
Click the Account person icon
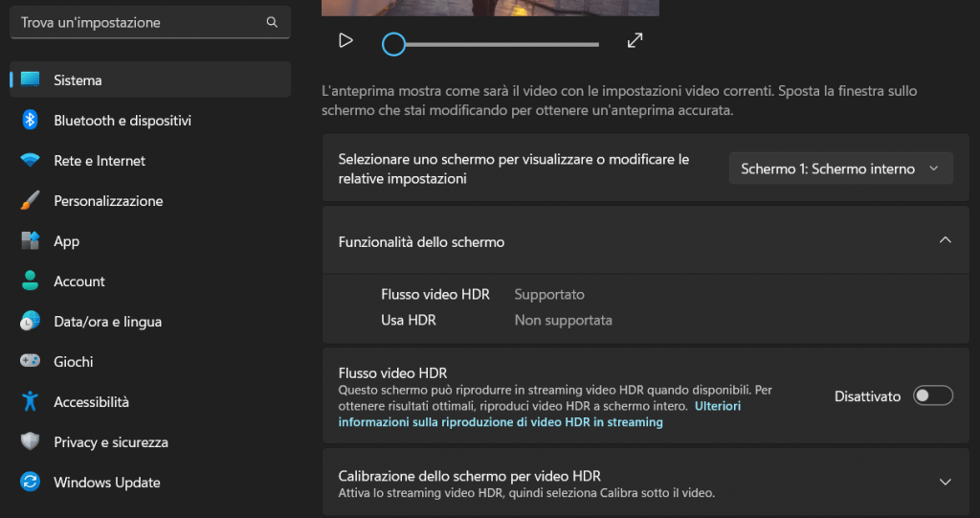(31, 282)
